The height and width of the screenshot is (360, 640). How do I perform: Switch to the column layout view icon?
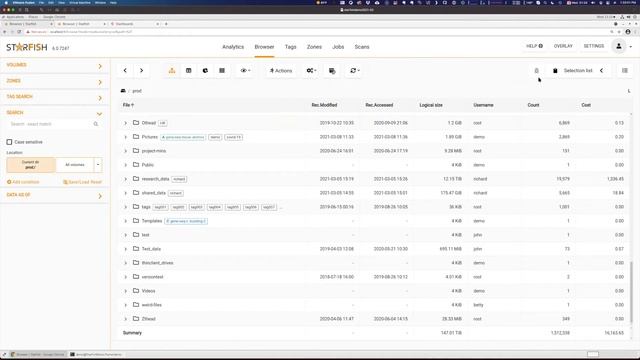189,71
